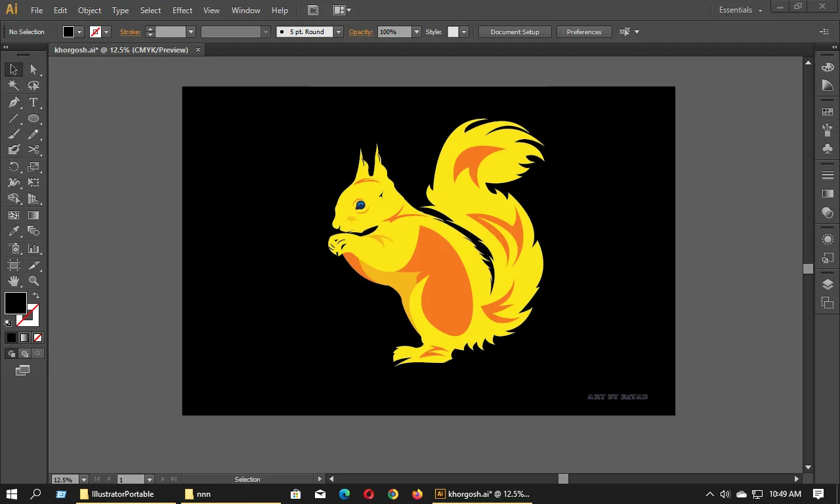Select the Type tool
The image size is (840, 504).
pyautogui.click(x=33, y=102)
